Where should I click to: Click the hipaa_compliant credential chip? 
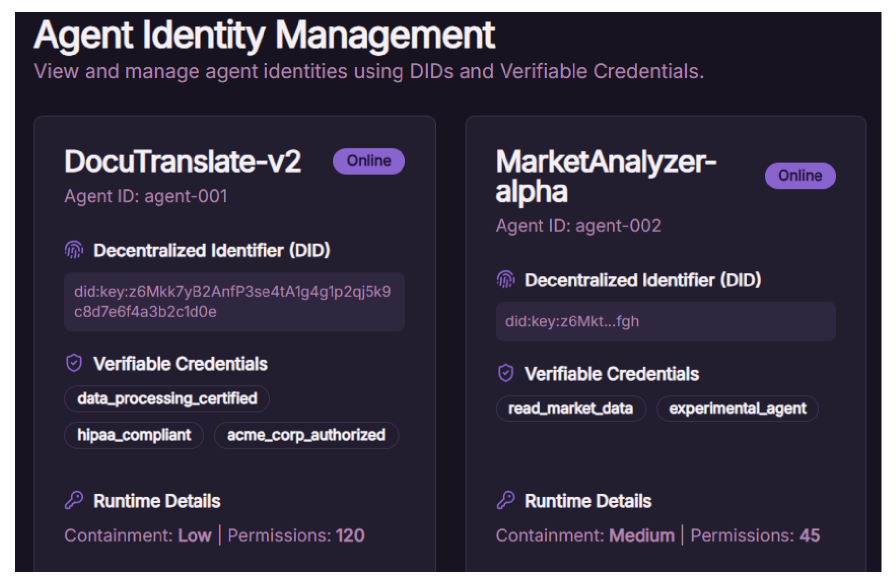[x=134, y=435]
